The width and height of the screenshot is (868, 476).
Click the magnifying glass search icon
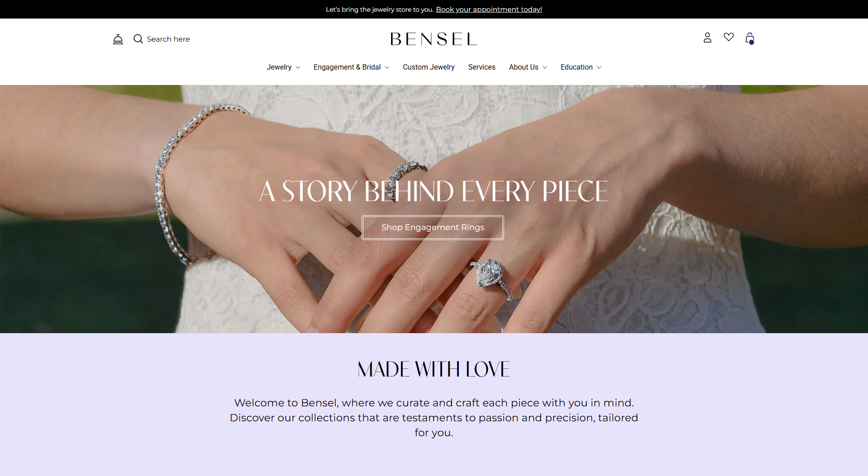coord(138,39)
